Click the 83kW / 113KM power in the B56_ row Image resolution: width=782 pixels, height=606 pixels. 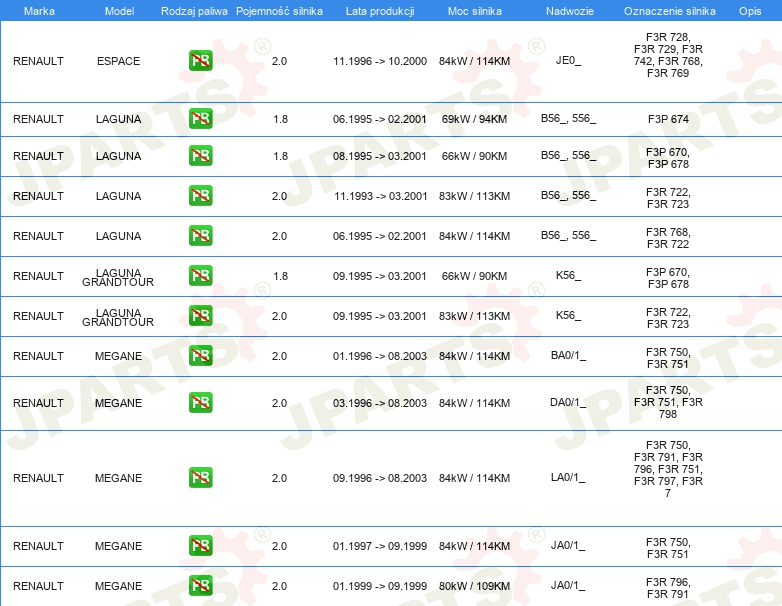pyautogui.click(x=474, y=196)
